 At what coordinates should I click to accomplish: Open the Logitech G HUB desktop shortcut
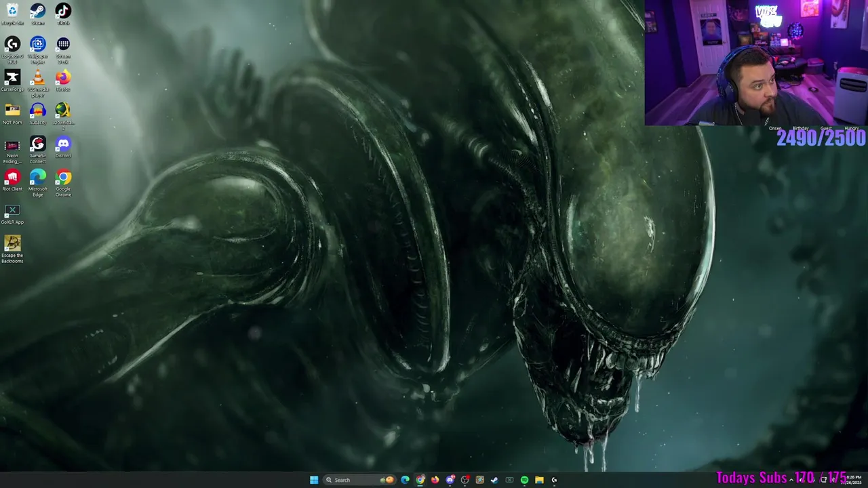tap(12, 50)
